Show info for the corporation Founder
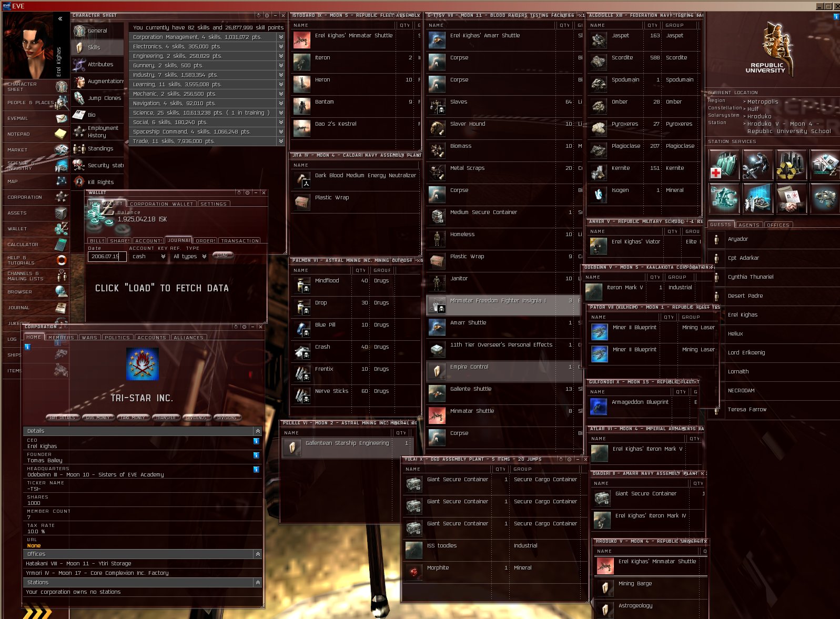The height and width of the screenshot is (619, 840). 256,455
